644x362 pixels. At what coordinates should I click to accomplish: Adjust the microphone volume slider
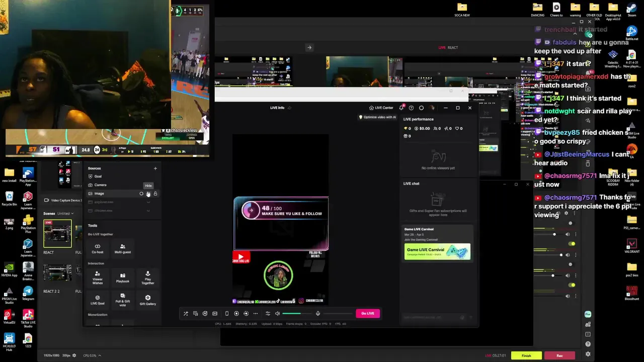(338, 314)
